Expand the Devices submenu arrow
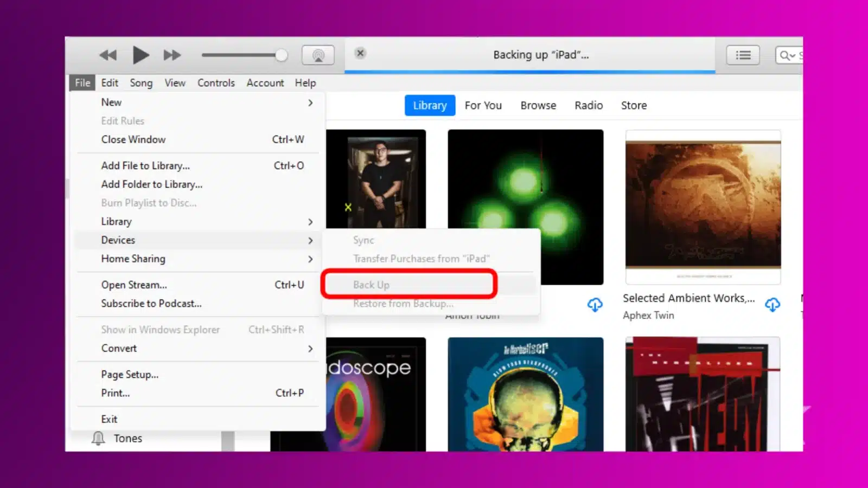Image resolution: width=868 pixels, height=488 pixels. coord(310,240)
